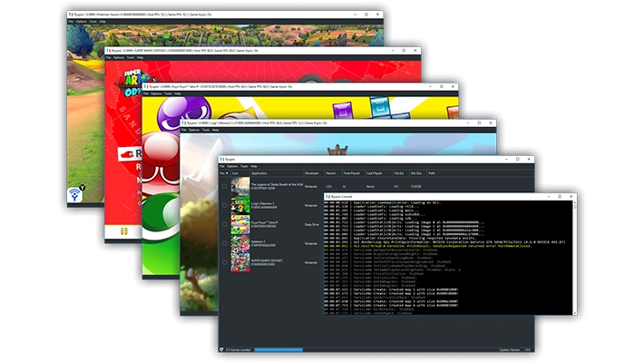Mark Breath of the Wild as favorite

(x=224, y=186)
